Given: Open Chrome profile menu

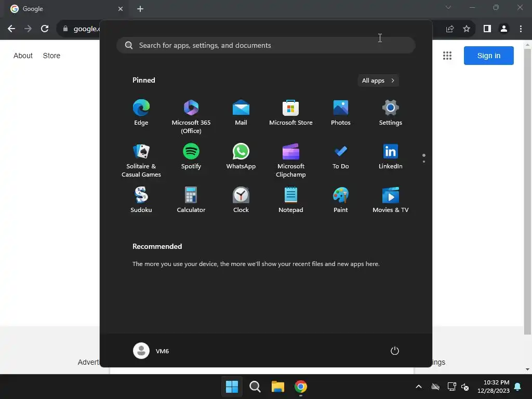Looking at the screenshot, I should pyautogui.click(x=504, y=29).
